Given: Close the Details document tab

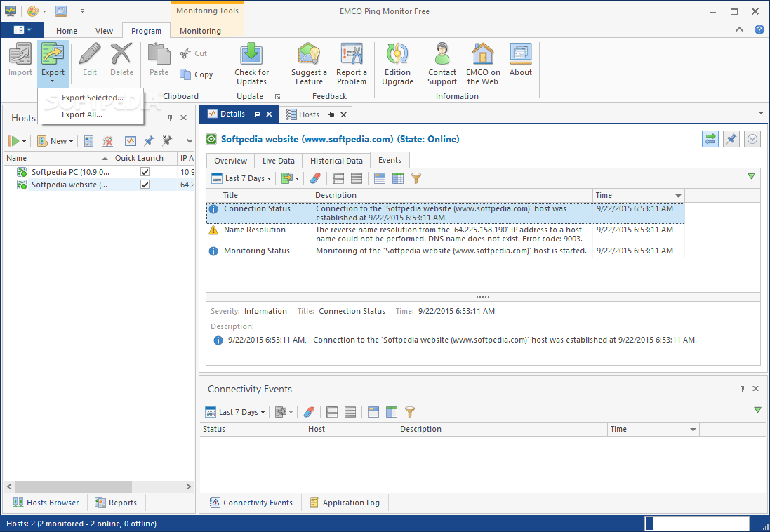Looking at the screenshot, I should tap(269, 114).
